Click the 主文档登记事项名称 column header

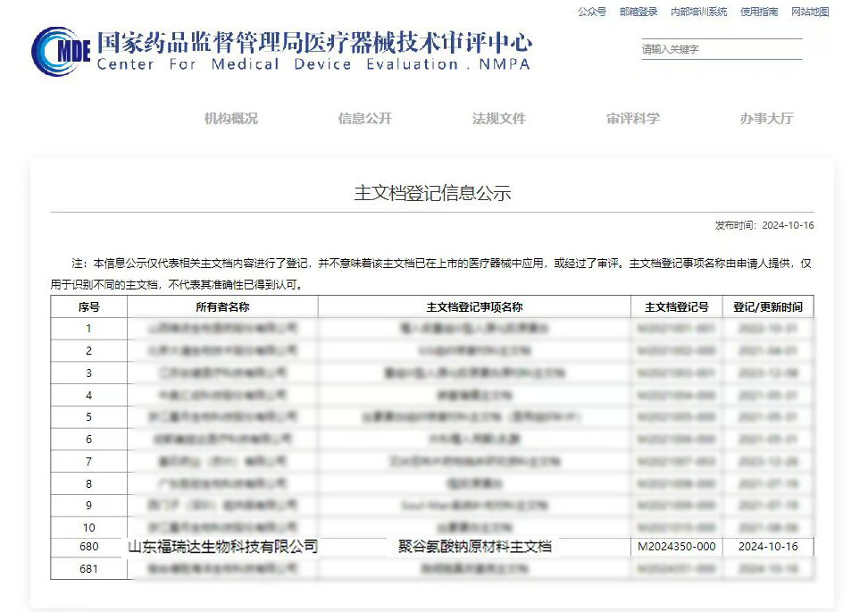pos(474,306)
